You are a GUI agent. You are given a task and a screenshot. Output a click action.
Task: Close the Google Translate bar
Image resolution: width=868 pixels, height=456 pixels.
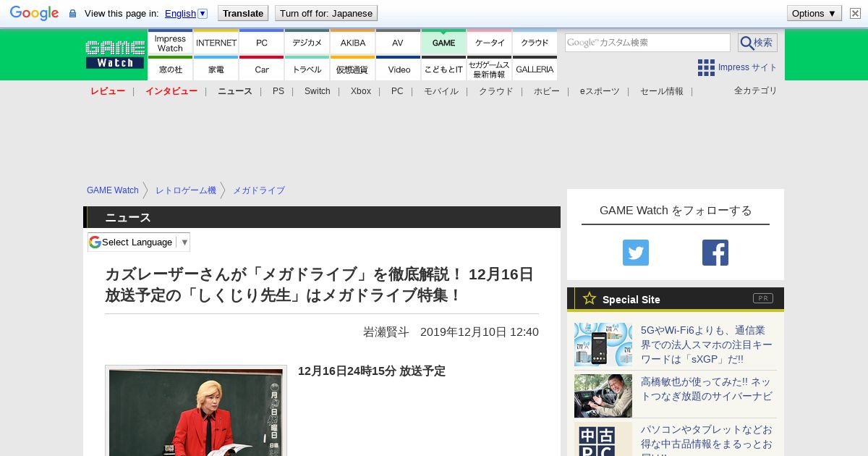coord(855,13)
